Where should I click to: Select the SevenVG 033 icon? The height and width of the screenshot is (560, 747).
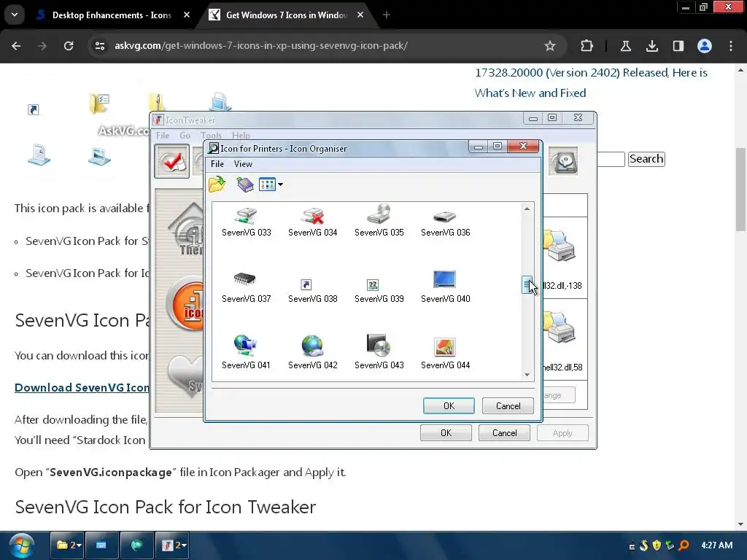246,222
